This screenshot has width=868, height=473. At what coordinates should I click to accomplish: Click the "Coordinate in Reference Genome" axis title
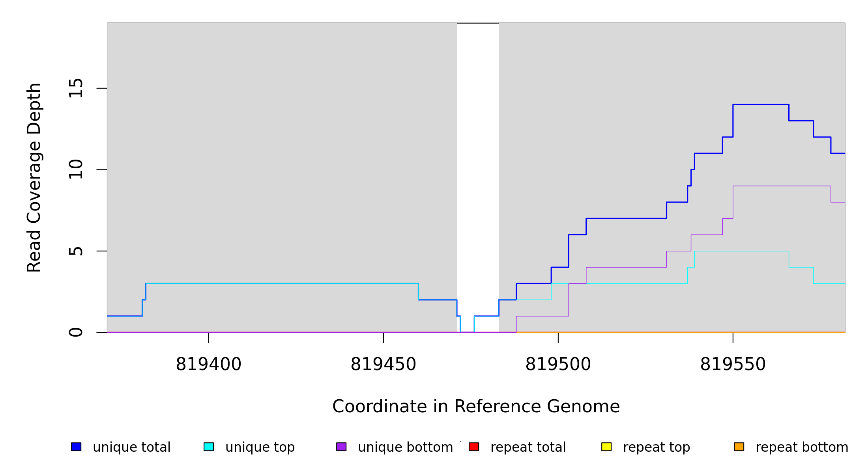click(x=476, y=406)
